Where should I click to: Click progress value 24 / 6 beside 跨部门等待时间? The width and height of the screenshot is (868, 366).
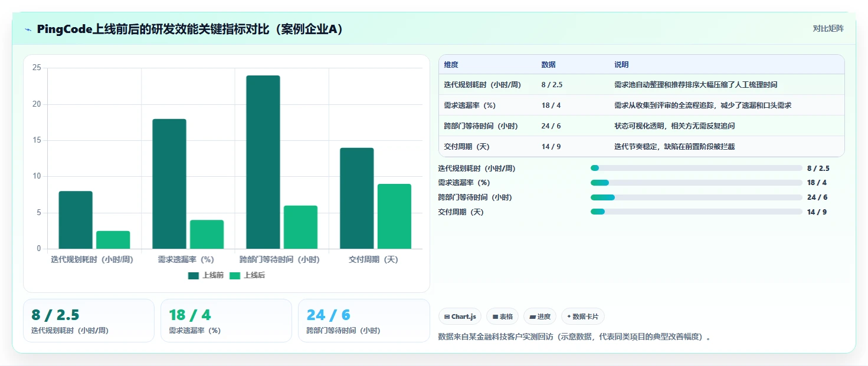[817, 197]
